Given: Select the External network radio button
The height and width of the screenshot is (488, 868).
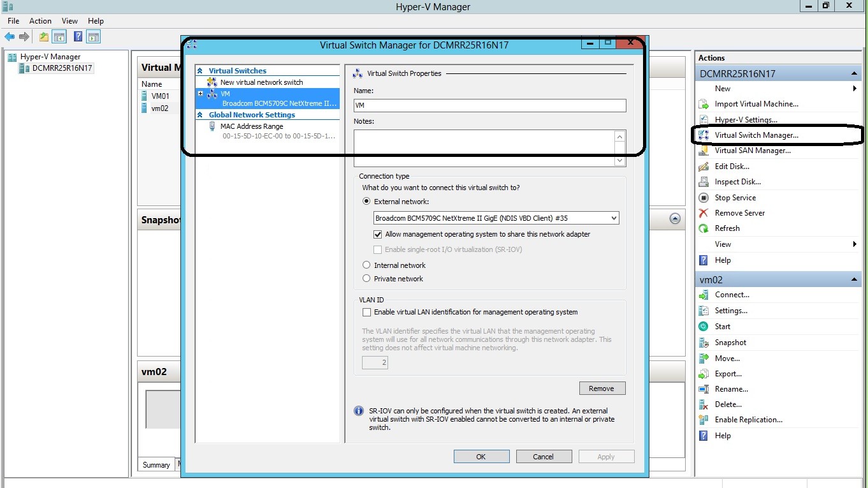Looking at the screenshot, I should [x=366, y=201].
